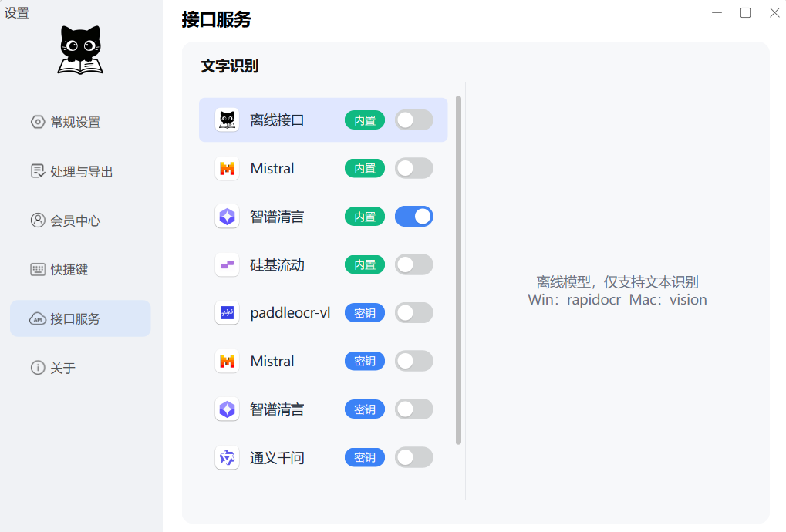Viewport: 786px width, 532px height.
Task: Enable the 离线接口 toggle switch
Action: click(413, 120)
